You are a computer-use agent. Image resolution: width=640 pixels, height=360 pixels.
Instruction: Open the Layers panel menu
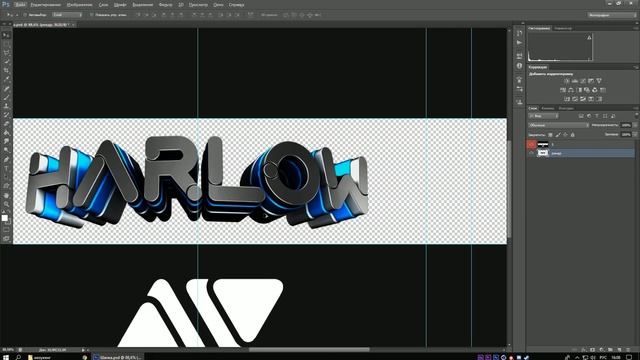tap(636, 108)
